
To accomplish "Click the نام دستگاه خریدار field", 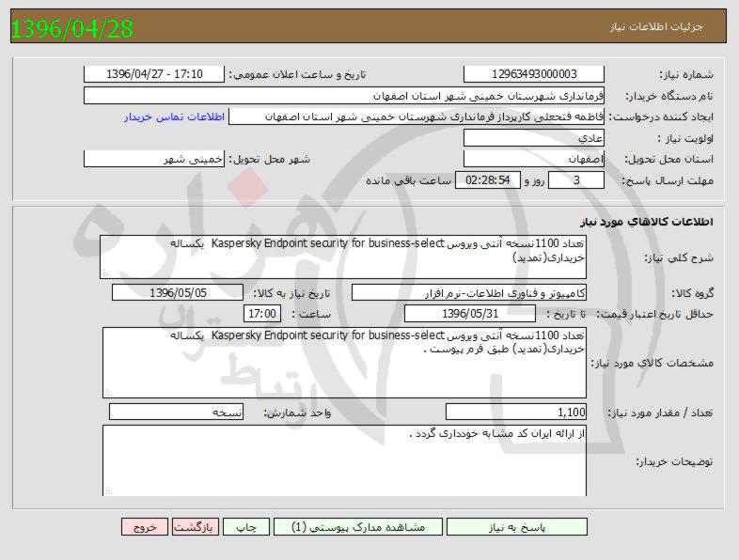I will (345, 96).
